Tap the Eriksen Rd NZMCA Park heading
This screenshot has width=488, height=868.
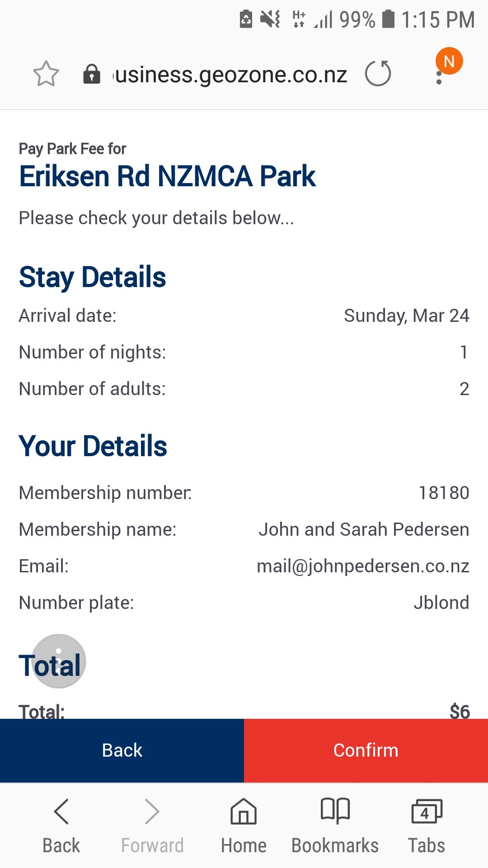167,176
